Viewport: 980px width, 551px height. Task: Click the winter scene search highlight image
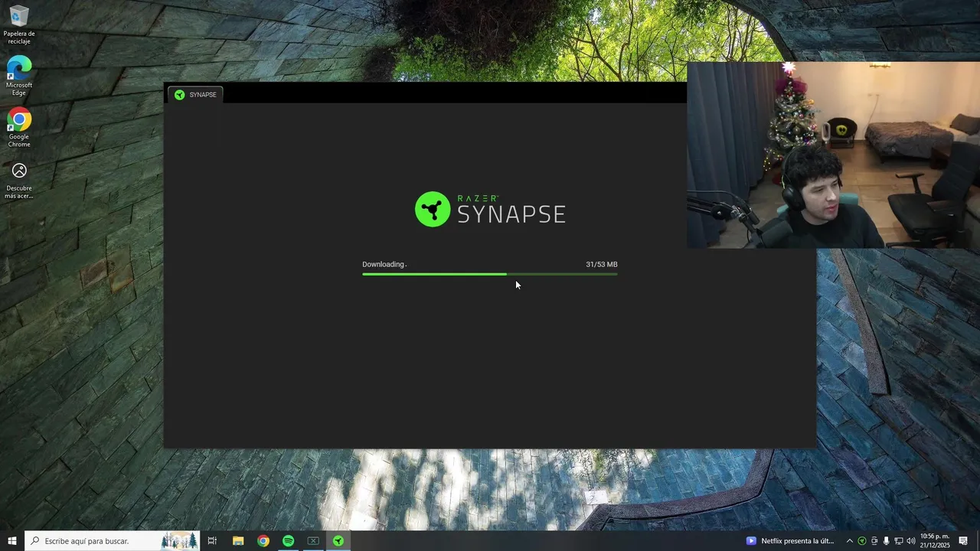pos(178,541)
